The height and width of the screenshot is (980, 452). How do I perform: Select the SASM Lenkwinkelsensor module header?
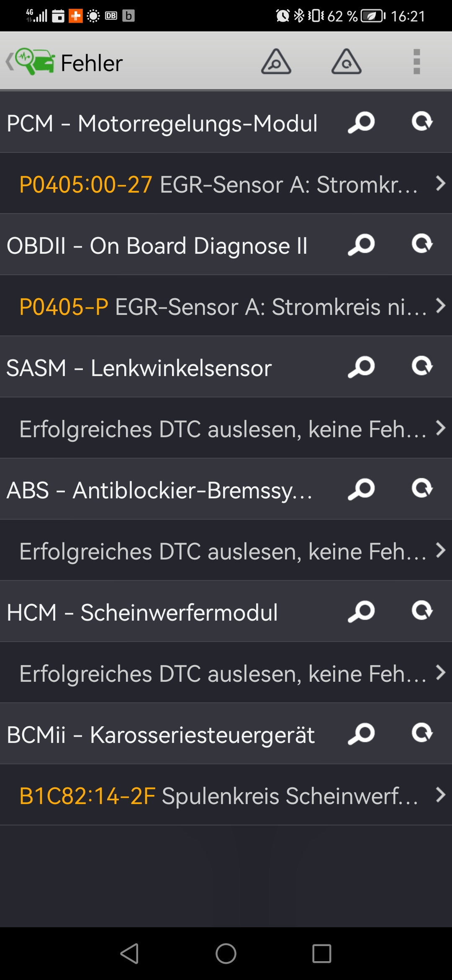tap(139, 368)
